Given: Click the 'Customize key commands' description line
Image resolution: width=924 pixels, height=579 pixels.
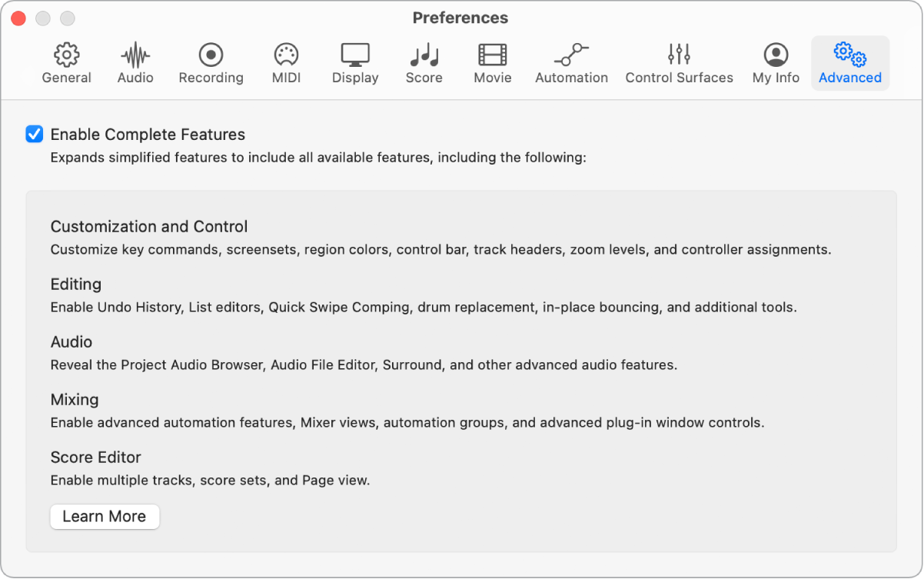Looking at the screenshot, I should 441,250.
